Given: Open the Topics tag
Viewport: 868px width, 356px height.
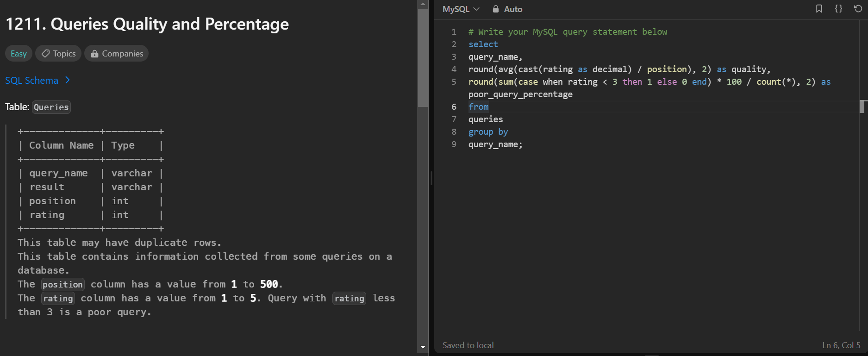Looking at the screenshot, I should pos(58,54).
